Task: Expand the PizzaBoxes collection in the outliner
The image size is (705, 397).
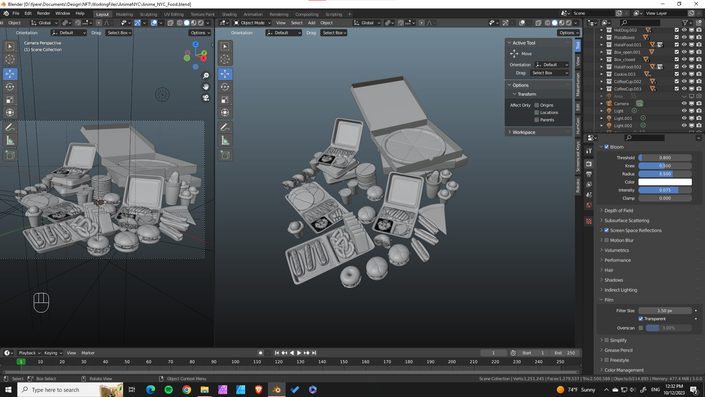Action: (x=602, y=37)
